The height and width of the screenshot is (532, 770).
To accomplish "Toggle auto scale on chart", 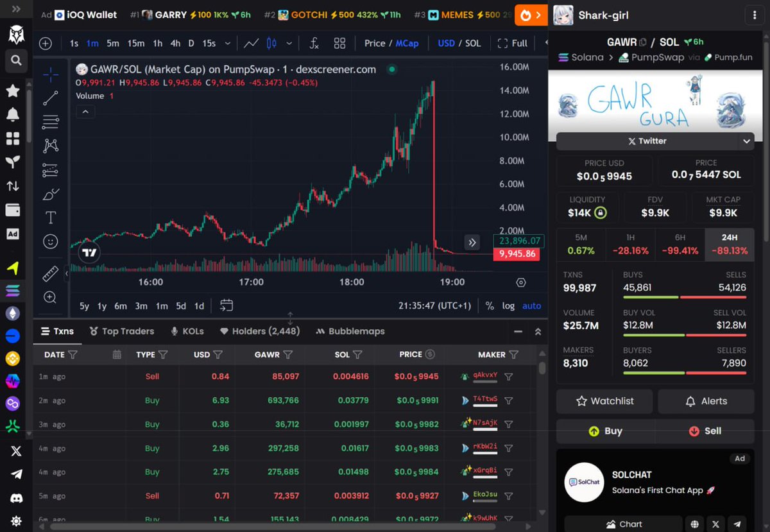I will pyautogui.click(x=532, y=305).
